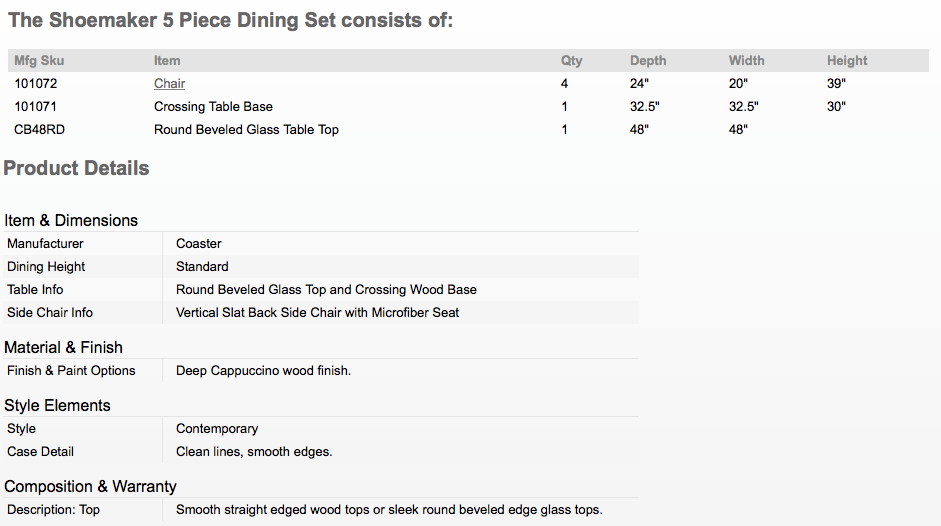Image resolution: width=941 pixels, height=526 pixels.
Task: Click the Item & Dimensions section heading
Action: point(71,220)
